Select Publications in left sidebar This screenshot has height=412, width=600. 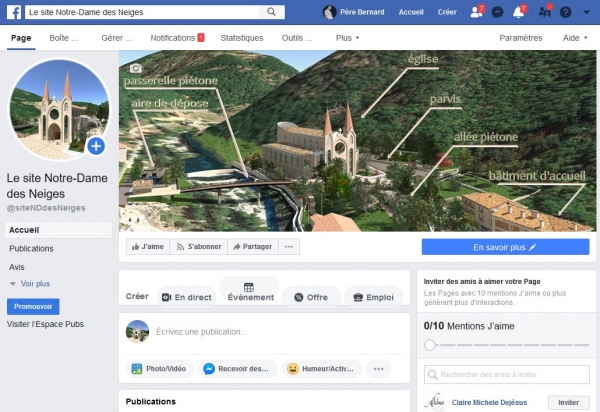(31, 249)
